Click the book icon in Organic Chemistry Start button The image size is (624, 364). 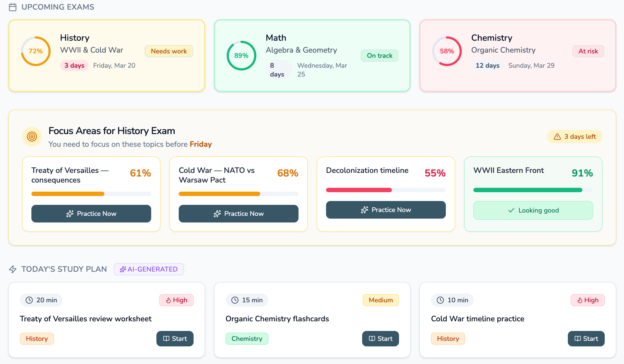[x=371, y=339]
